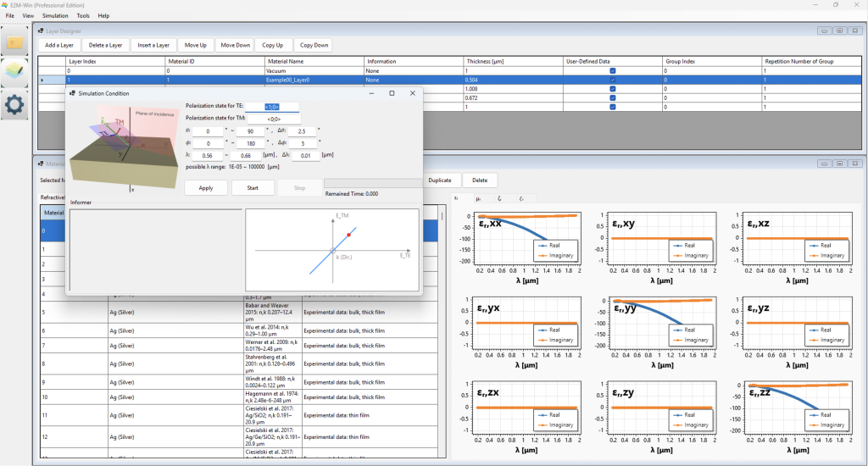This screenshot has height=466, width=868.
Task: Click the Start simulation button
Action: tap(253, 187)
